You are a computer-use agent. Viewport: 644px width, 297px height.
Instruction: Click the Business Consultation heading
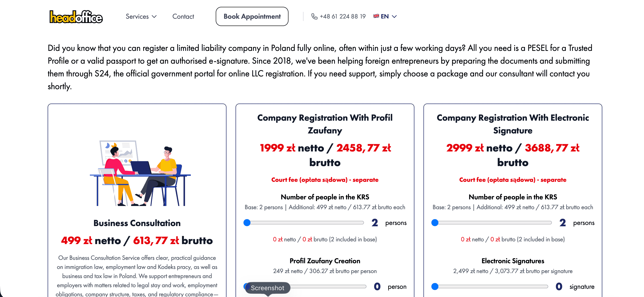[137, 223]
